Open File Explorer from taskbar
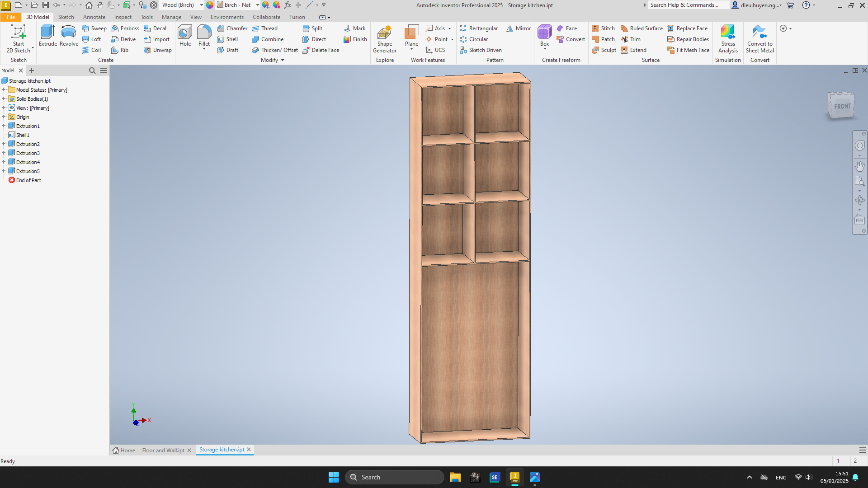Image resolution: width=868 pixels, height=488 pixels. tap(455, 477)
